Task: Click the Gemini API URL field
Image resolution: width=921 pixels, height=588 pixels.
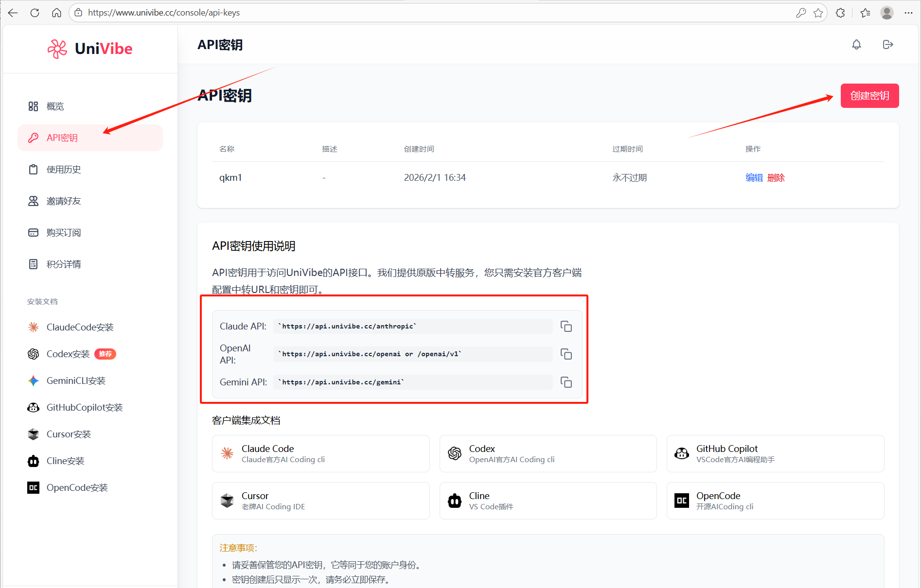Action: click(413, 382)
